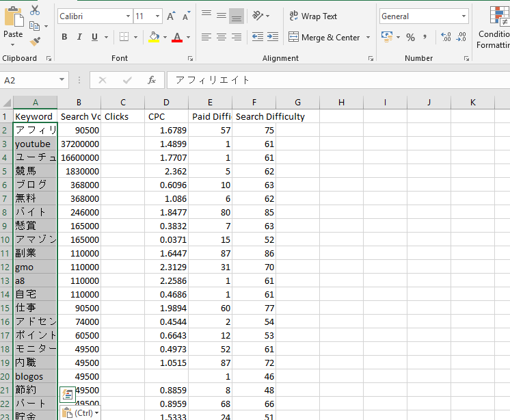The image size is (510, 420).
Task: Click Merge & Center button
Action: pyautogui.click(x=324, y=38)
